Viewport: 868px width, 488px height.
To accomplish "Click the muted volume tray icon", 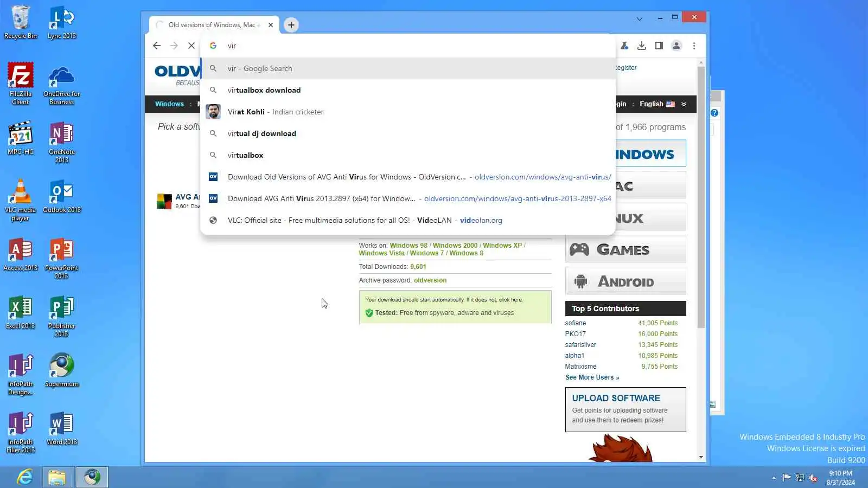I will coord(813,478).
